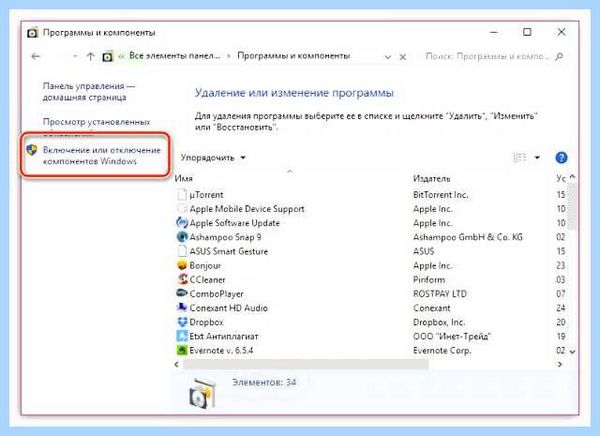Click the Control Panel icon in address bar
The image size is (600, 436).
coord(108,57)
